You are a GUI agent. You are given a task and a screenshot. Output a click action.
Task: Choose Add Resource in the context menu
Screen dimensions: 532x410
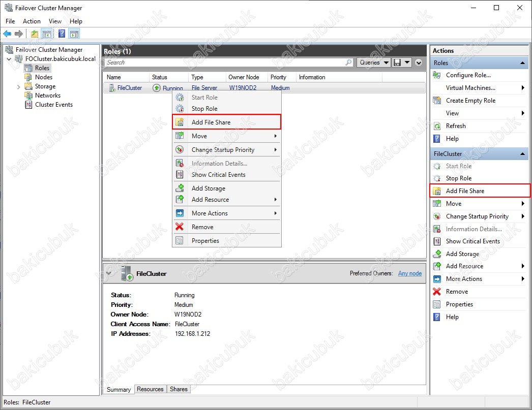[x=227, y=200]
